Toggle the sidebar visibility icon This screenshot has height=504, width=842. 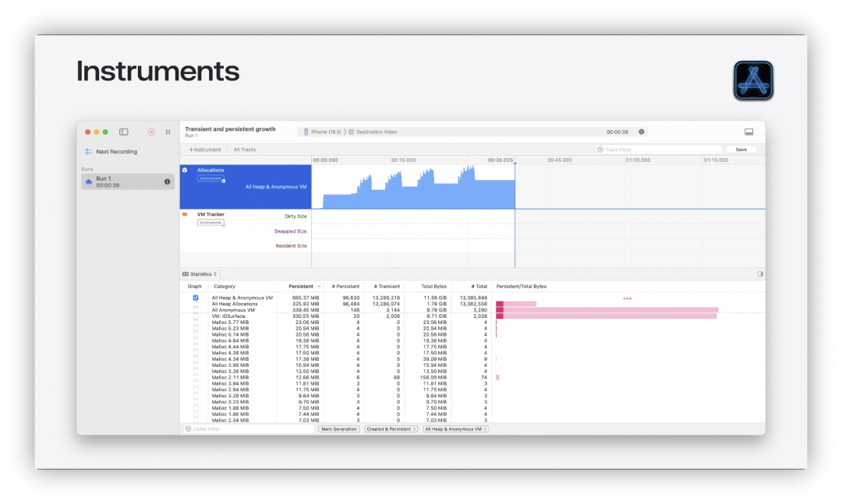tap(123, 132)
